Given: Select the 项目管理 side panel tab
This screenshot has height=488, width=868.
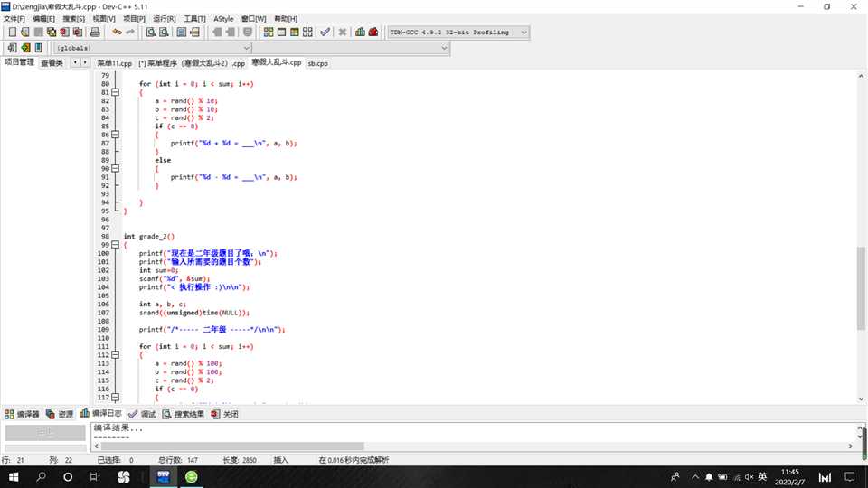Looking at the screenshot, I should pos(19,62).
